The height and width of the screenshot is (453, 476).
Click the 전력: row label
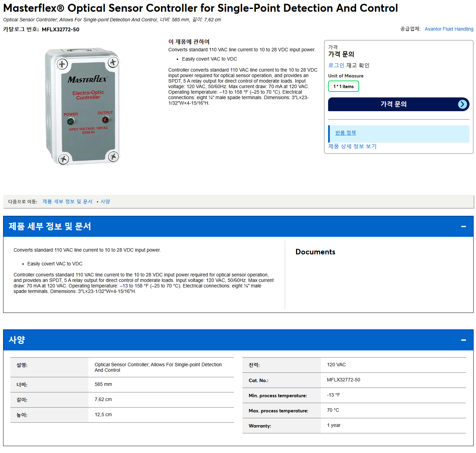click(x=254, y=365)
